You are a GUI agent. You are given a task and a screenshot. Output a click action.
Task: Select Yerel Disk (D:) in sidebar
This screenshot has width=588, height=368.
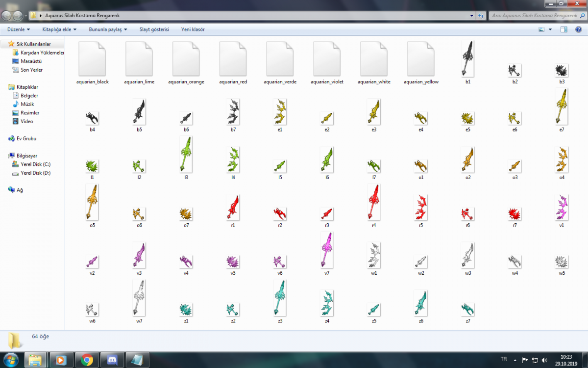[35, 173]
